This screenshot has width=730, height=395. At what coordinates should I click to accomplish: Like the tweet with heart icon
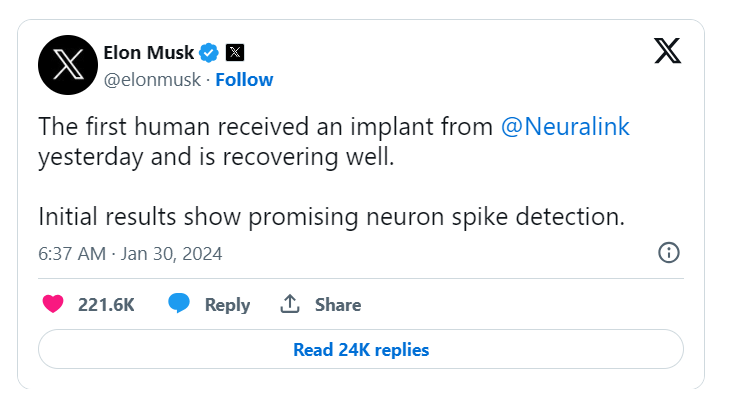tap(53, 304)
